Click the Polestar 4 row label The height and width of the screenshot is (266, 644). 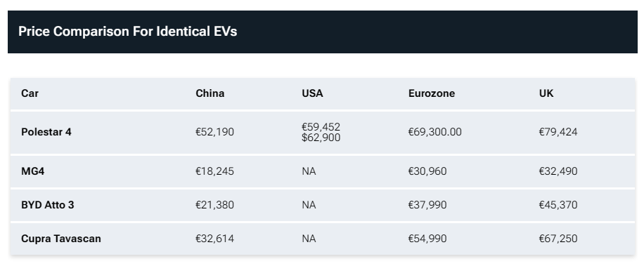(x=46, y=132)
